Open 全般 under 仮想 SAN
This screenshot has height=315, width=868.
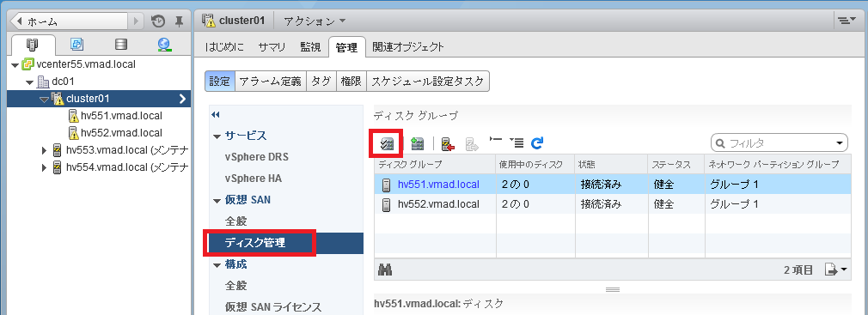coord(235,221)
